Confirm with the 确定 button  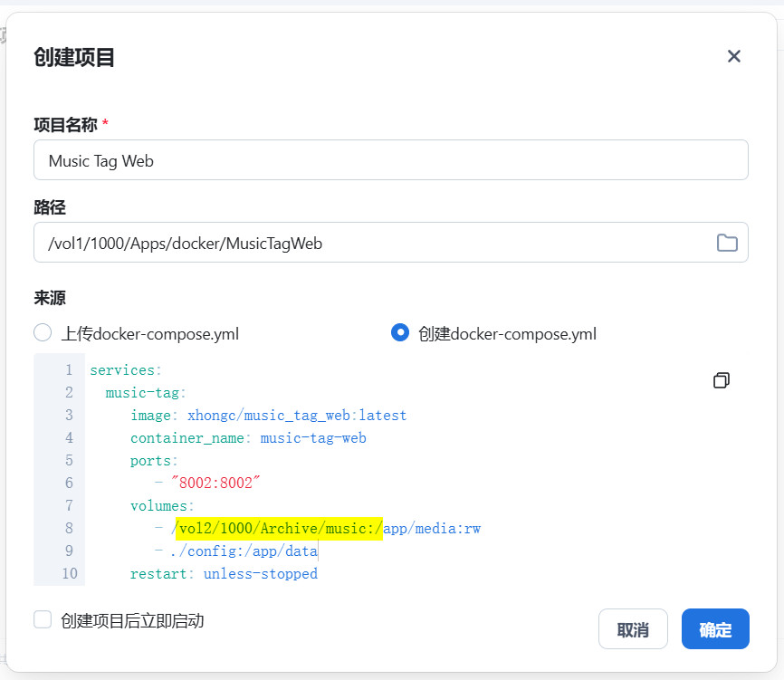[x=715, y=629]
